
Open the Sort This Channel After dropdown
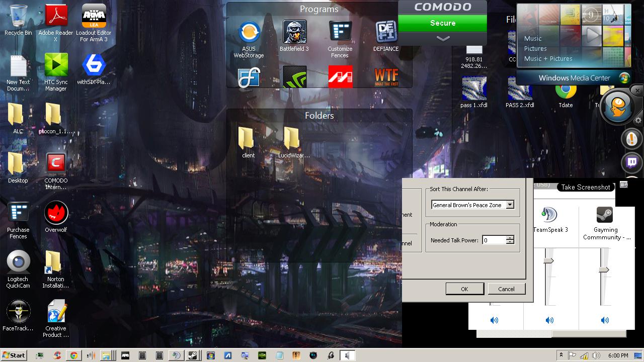pyautogui.click(x=510, y=205)
